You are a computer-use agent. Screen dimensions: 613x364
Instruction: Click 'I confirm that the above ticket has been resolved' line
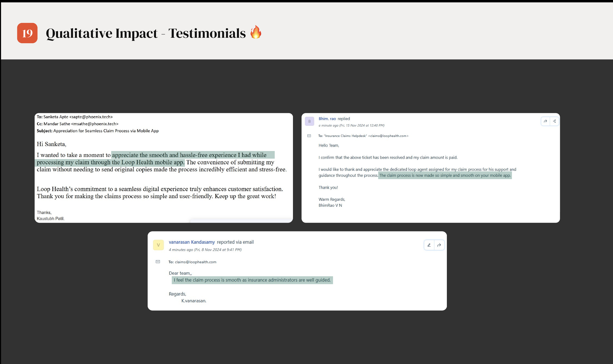pyautogui.click(x=388, y=158)
